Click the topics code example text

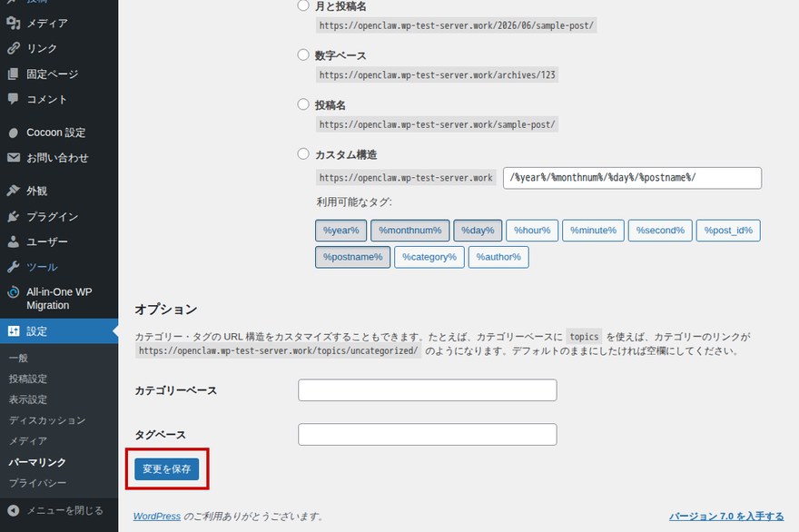tap(584, 336)
